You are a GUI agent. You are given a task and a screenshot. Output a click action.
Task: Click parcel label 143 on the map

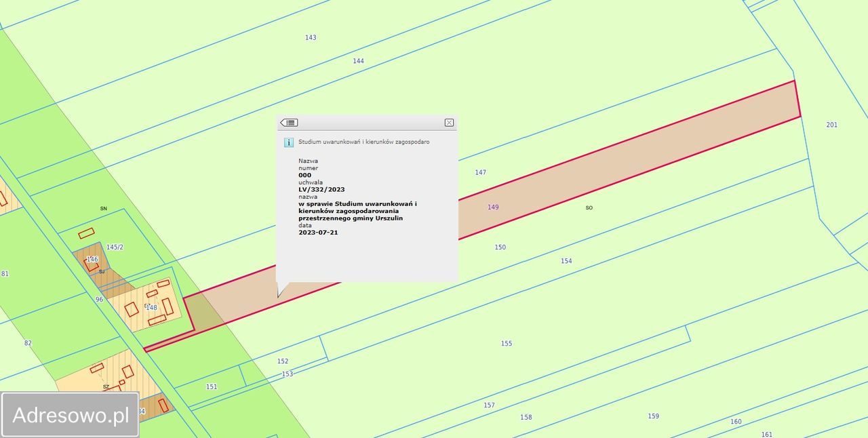click(x=311, y=37)
